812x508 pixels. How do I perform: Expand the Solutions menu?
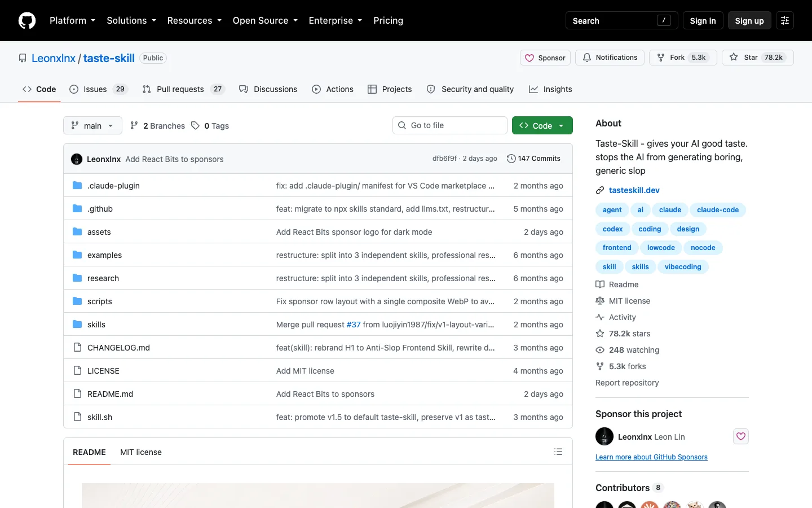[x=131, y=20]
